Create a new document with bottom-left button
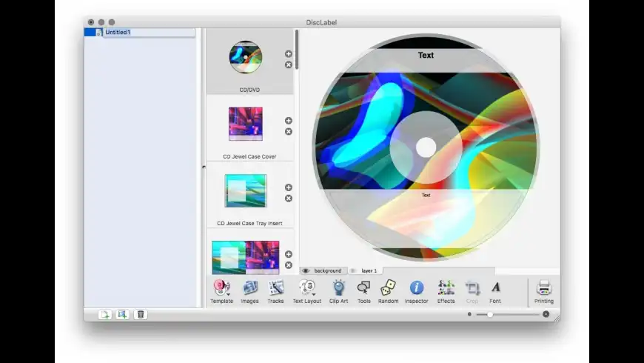 (x=104, y=315)
